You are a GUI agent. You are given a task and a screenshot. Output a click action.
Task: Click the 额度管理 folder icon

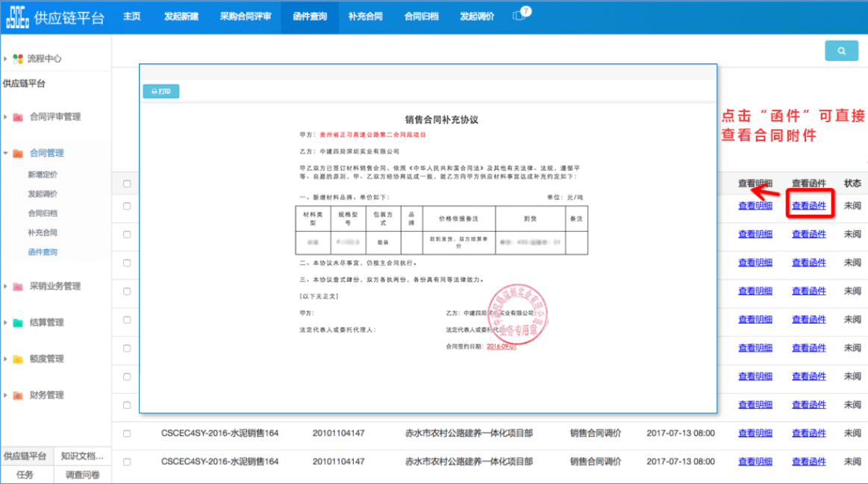pyautogui.click(x=18, y=359)
